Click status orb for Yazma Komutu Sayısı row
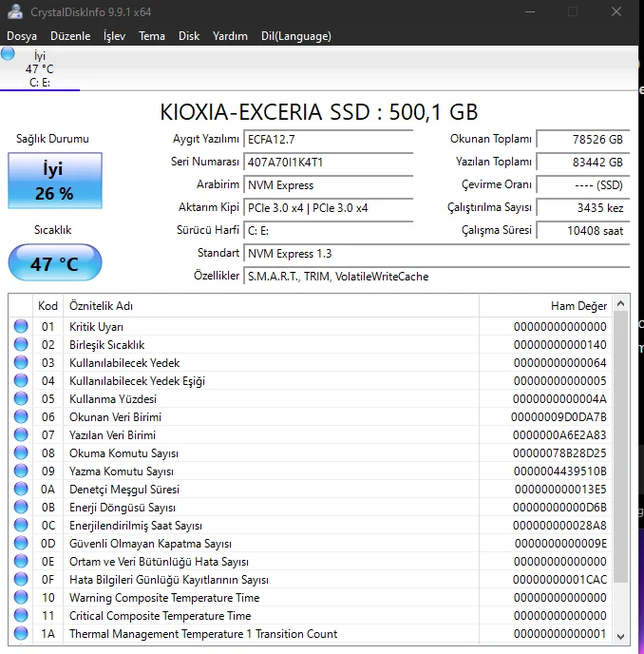 pos(21,471)
